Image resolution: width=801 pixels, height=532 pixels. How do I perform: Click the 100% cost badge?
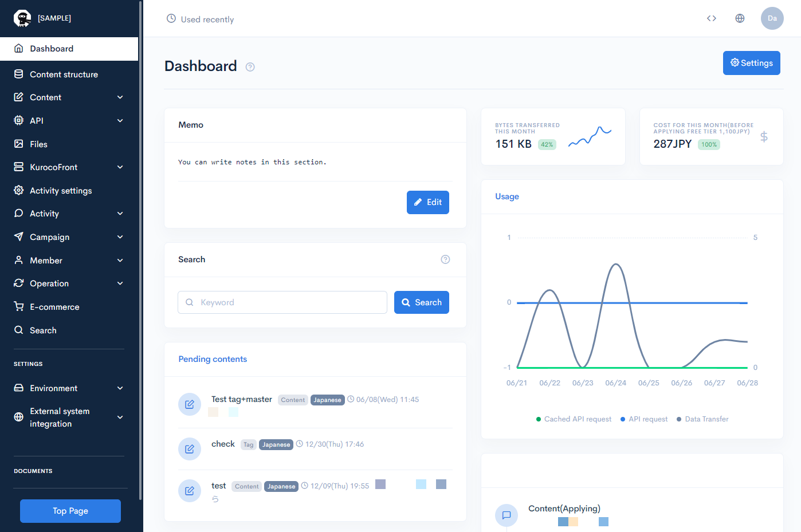point(709,144)
